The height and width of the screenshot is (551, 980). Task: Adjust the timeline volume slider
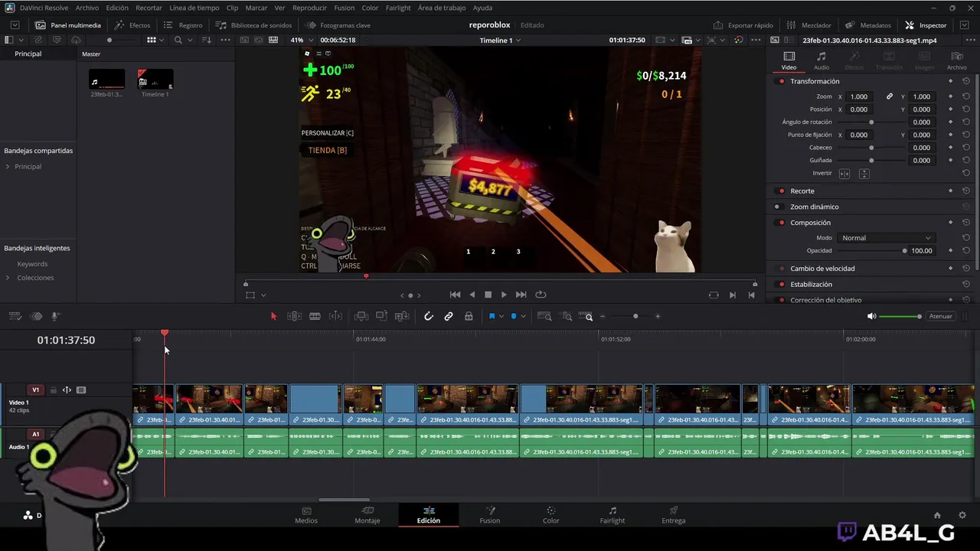900,316
